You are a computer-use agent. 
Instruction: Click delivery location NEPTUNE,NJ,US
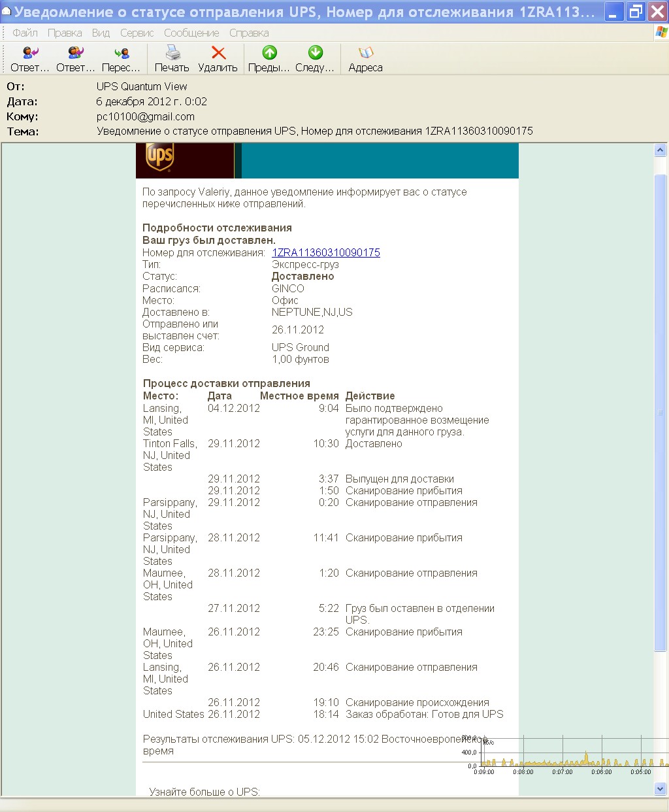[312, 312]
